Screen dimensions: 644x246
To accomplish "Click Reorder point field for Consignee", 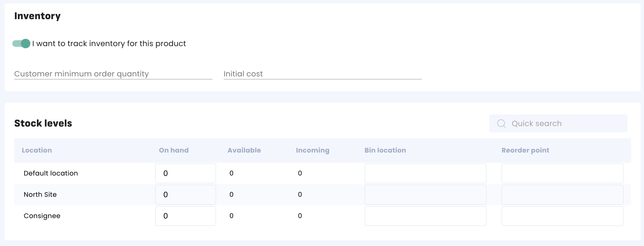I will 562,216.
